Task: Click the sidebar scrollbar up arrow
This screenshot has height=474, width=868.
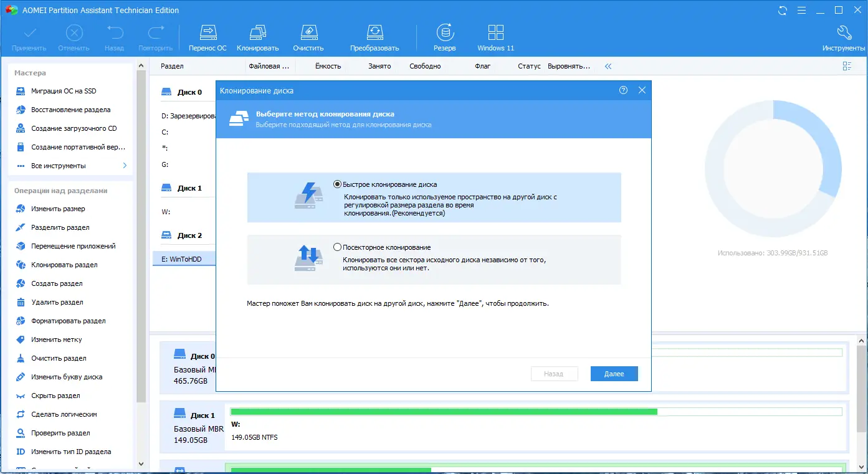Action: 141,65
